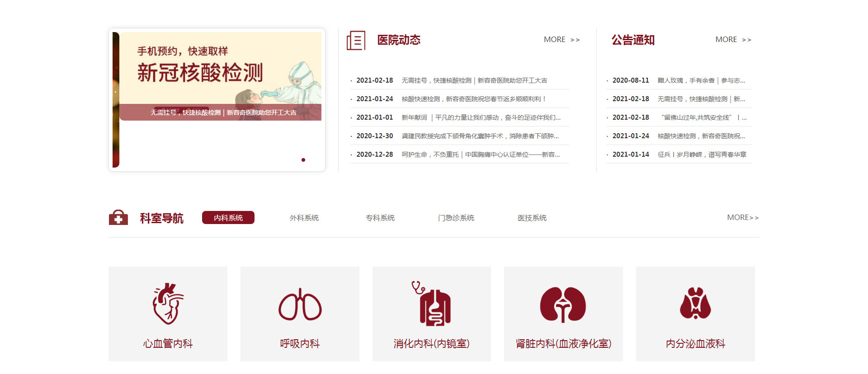Select the 医技系统 tab

point(532,218)
